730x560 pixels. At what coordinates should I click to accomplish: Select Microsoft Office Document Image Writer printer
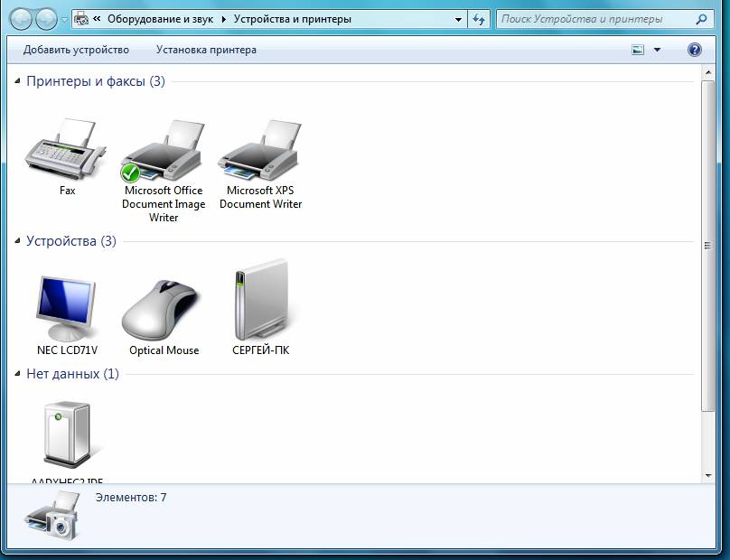point(164,151)
